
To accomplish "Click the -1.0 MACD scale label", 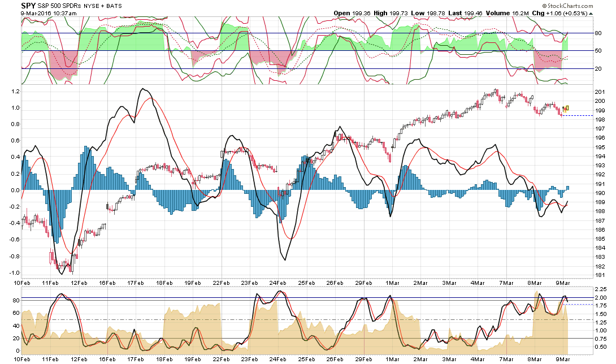I will click(x=14, y=273).
